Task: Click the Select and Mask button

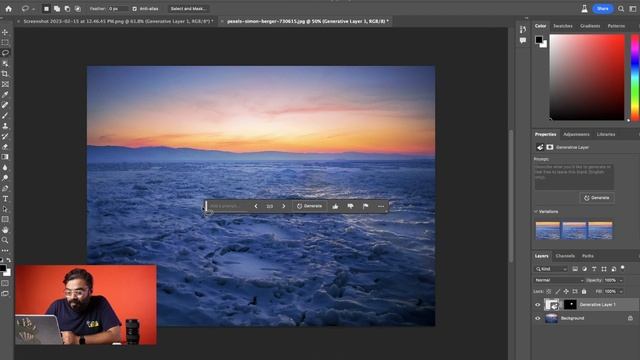Action: click(188, 9)
